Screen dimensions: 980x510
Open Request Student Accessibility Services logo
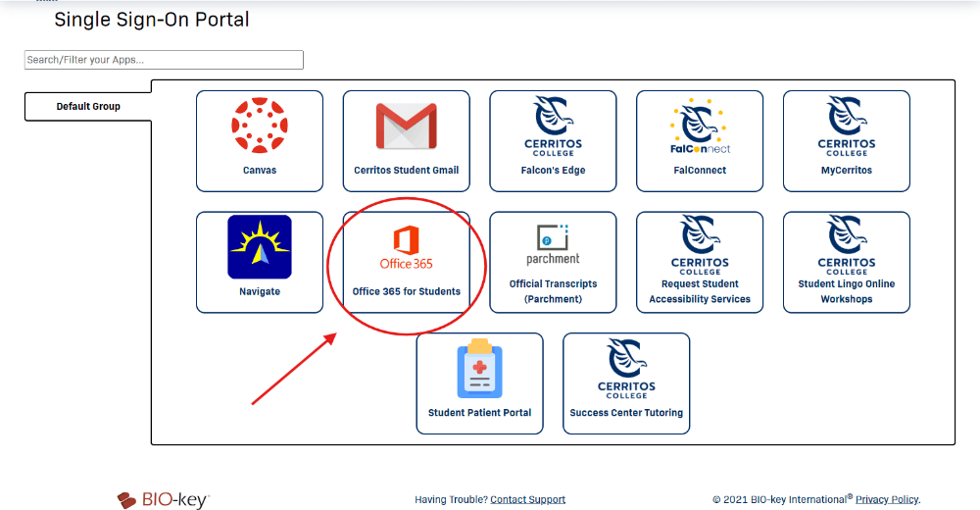click(x=700, y=244)
